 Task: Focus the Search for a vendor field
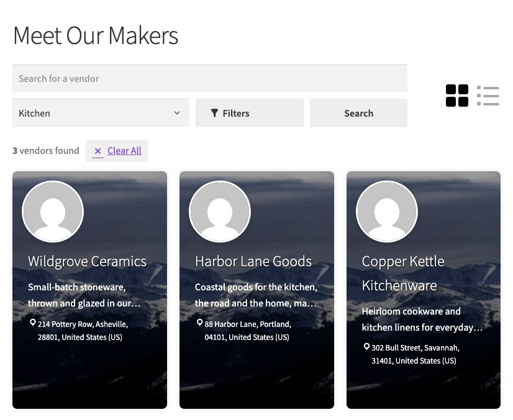210,78
